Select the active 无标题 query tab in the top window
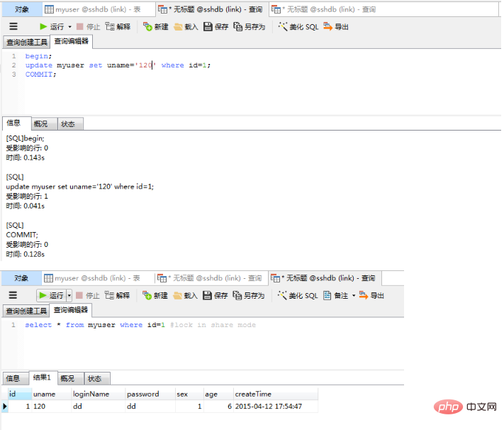504x430 pixels. coord(212,9)
